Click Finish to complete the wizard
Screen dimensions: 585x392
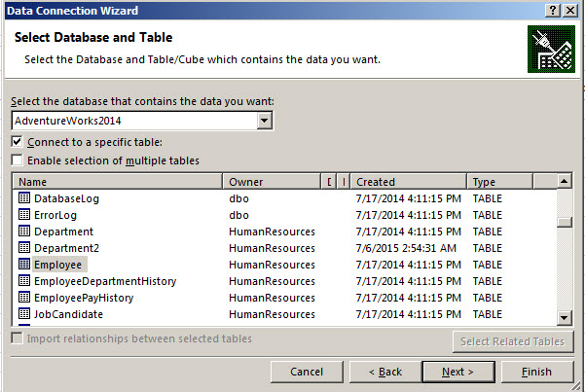(536, 372)
